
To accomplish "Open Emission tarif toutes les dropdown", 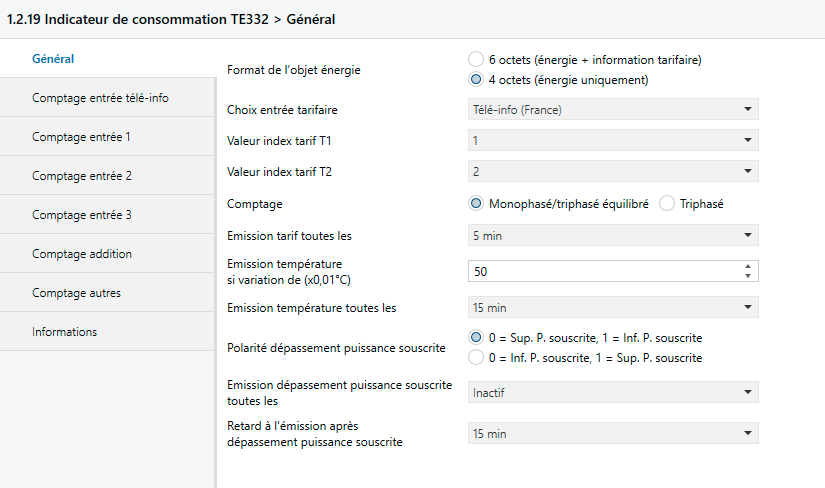I will (x=613, y=235).
